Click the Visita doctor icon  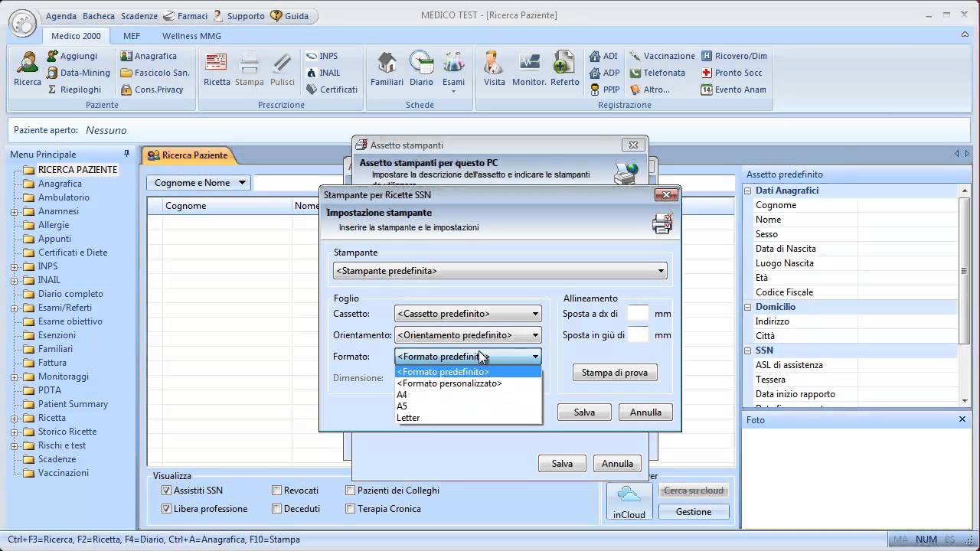[x=495, y=69]
